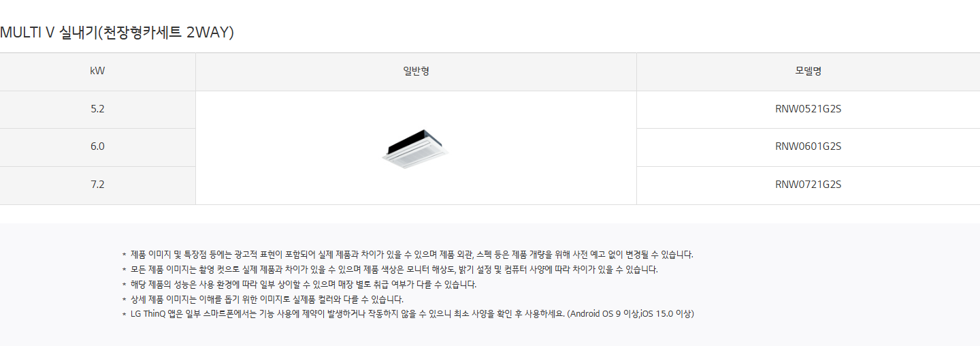Select model name RNW0521G2S

(808, 109)
